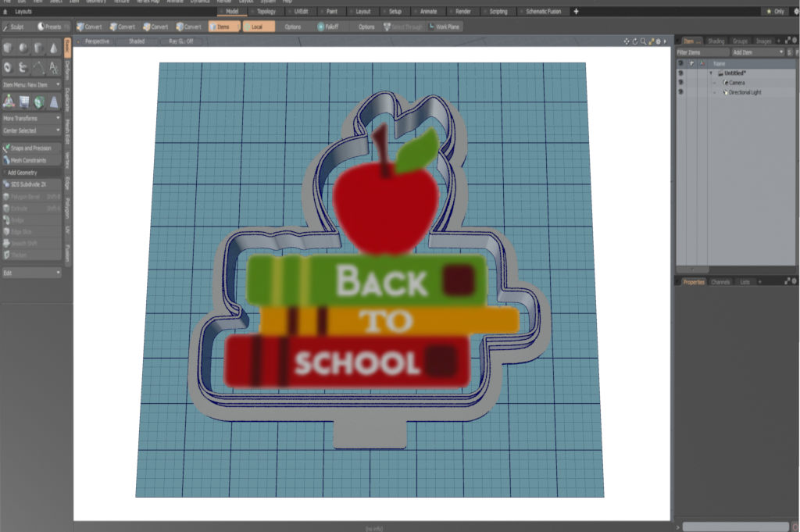Click the viewport rotate icon
The height and width of the screenshot is (532, 800).
[634, 41]
